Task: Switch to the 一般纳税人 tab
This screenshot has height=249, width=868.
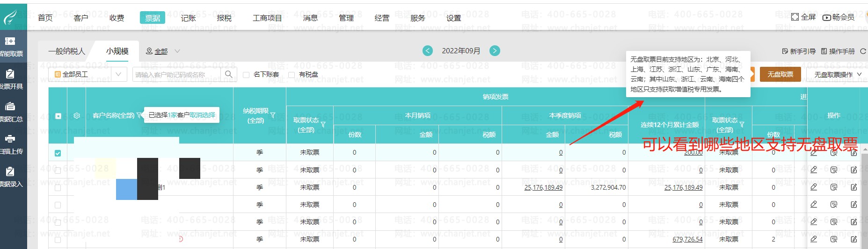Action: [x=67, y=51]
